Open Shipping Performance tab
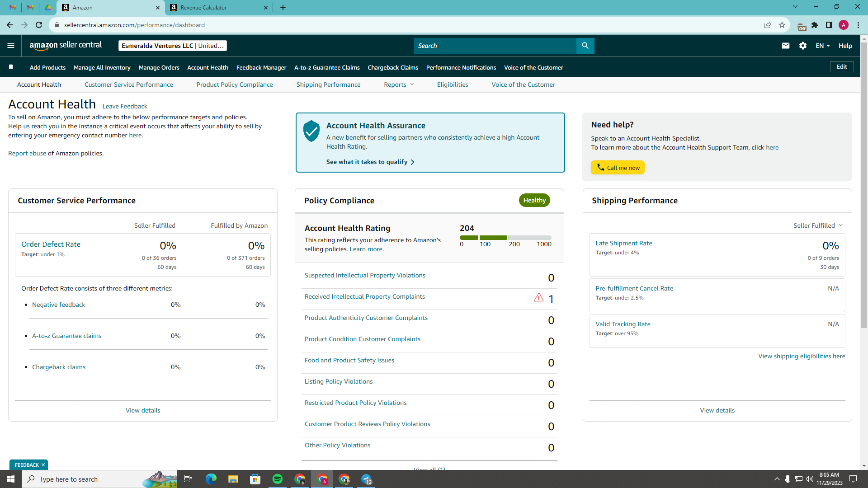The image size is (868, 488). (328, 84)
